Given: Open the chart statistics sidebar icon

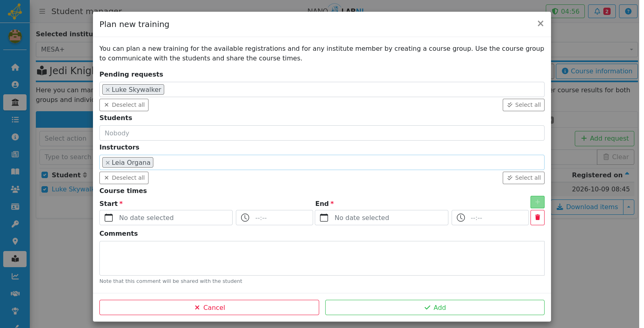Looking at the screenshot, I should (x=15, y=276).
